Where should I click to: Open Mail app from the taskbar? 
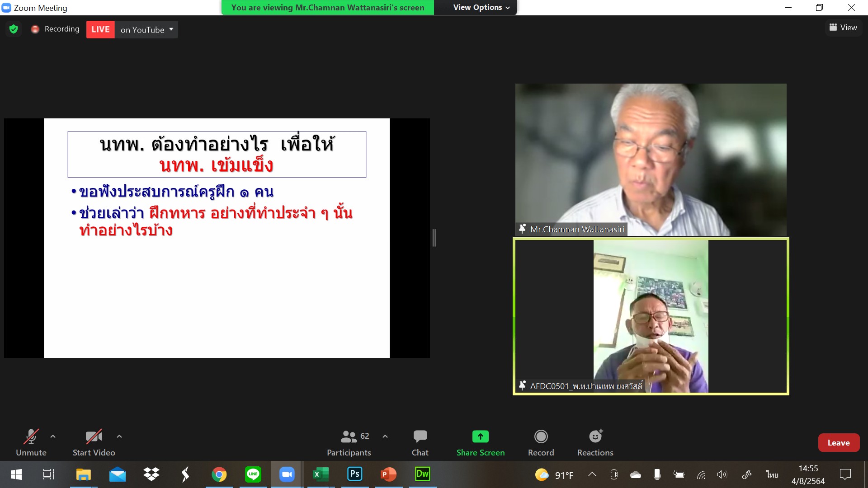[118, 474]
